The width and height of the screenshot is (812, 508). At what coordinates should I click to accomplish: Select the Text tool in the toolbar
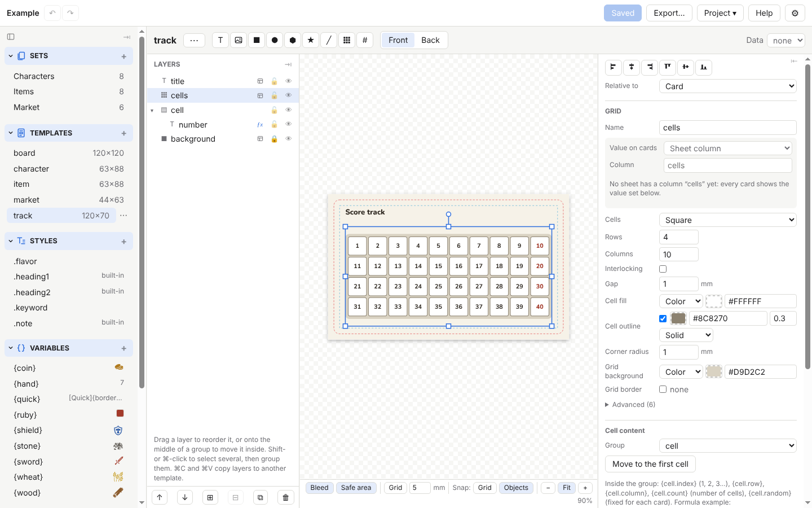pos(220,40)
